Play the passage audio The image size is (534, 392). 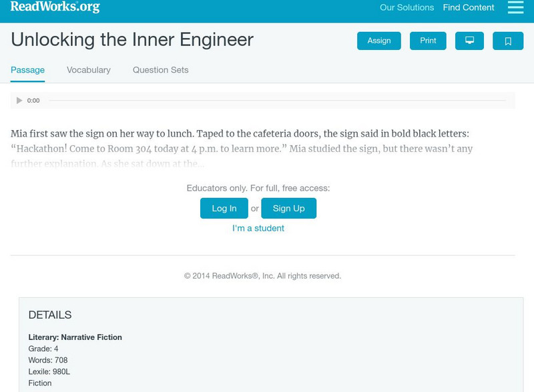coord(19,101)
